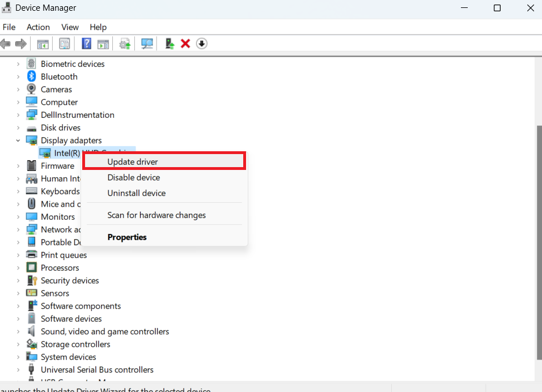The image size is (542, 392).
Task: Click the Security devices key icon
Action: pyautogui.click(x=32, y=280)
